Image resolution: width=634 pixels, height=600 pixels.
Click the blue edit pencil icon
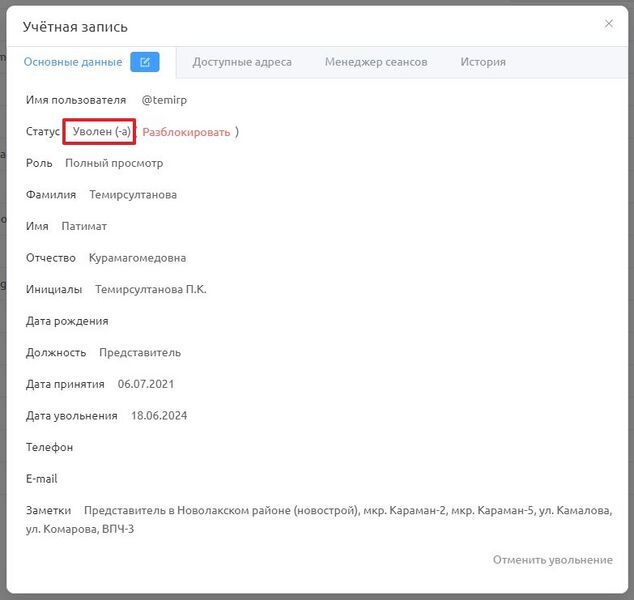pyautogui.click(x=145, y=62)
